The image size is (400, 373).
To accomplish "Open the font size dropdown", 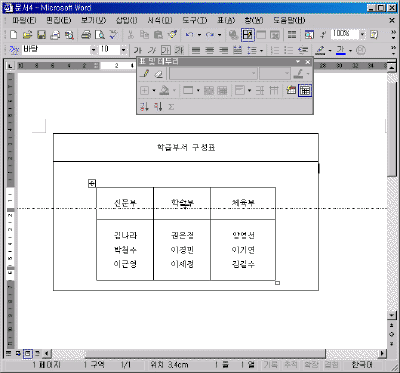I will (123, 50).
